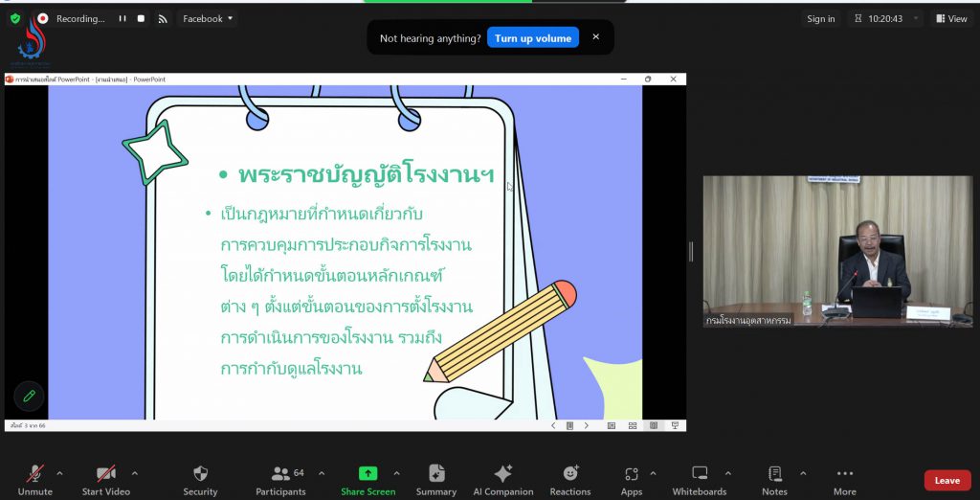The width and height of the screenshot is (980, 500).
Task: Open the Facebook live stream dropdown
Action: pos(208,19)
